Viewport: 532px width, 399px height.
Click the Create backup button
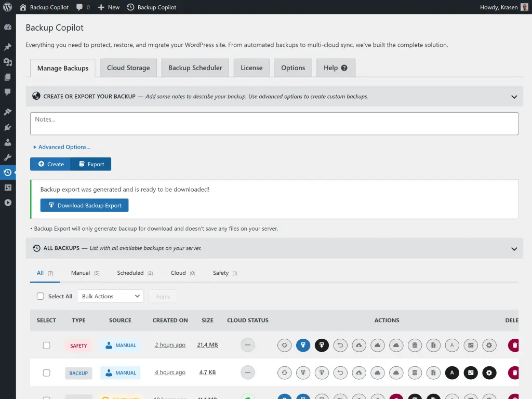coord(50,164)
